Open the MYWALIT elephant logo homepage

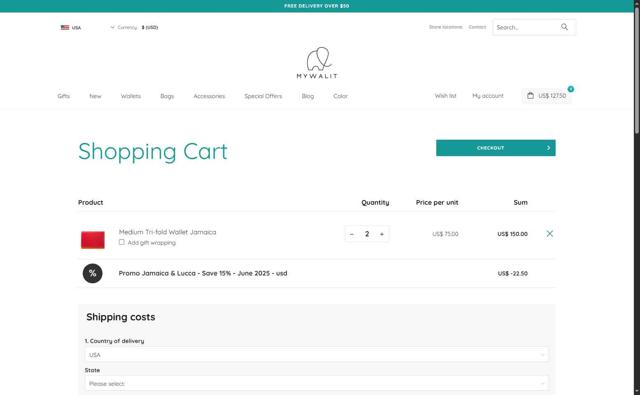tap(317, 62)
